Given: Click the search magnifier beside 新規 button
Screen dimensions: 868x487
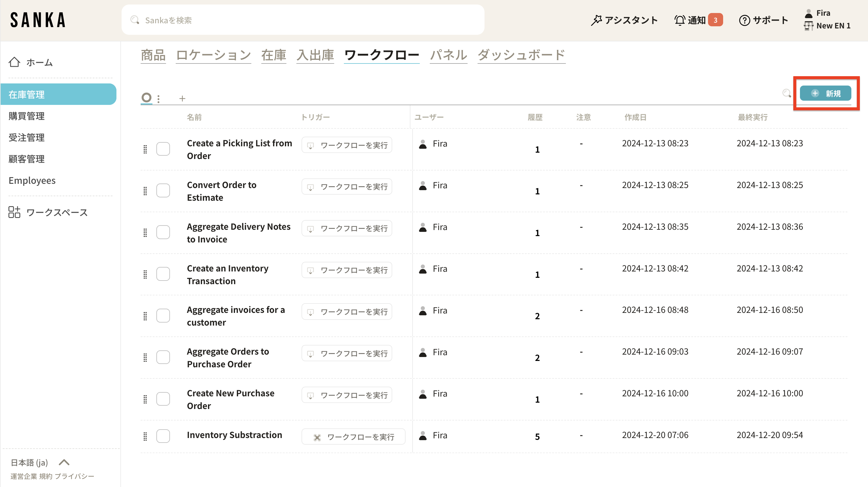Looking at the screenshot, I should click(786, 93).
